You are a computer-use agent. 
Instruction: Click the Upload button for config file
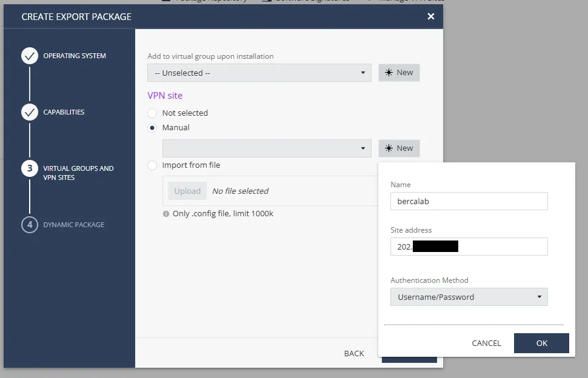pyautogui.click(x=187, y=191)
